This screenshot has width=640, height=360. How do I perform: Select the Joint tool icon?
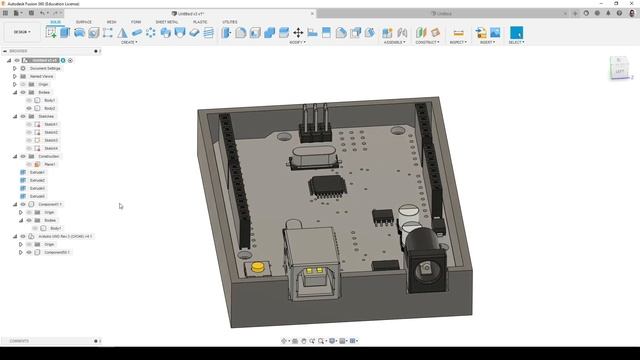402,33
